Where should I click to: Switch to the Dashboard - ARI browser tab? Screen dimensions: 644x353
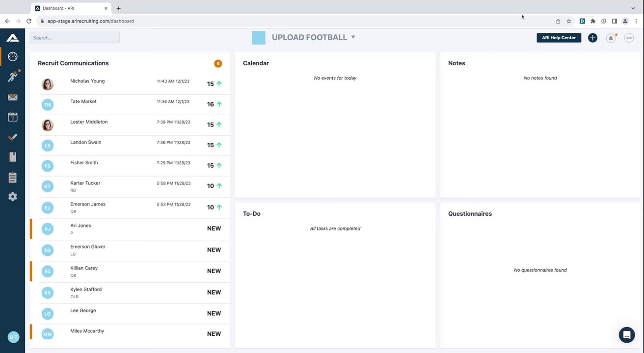69,8
